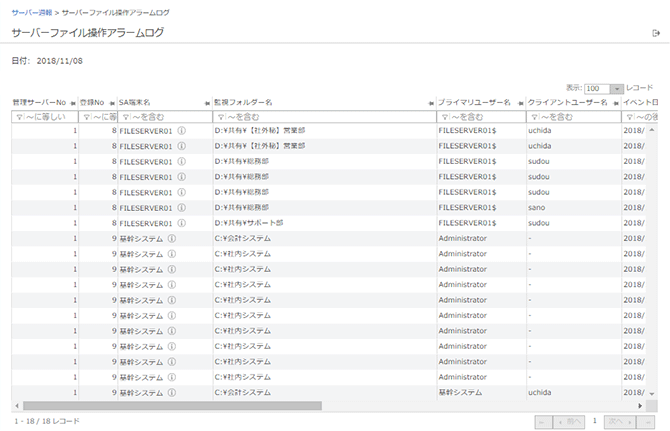The image size is (670, 431).
Task: Click info icon beside first FILESERVER01 row
Action: pyautogui.click(x=182, y=130)
